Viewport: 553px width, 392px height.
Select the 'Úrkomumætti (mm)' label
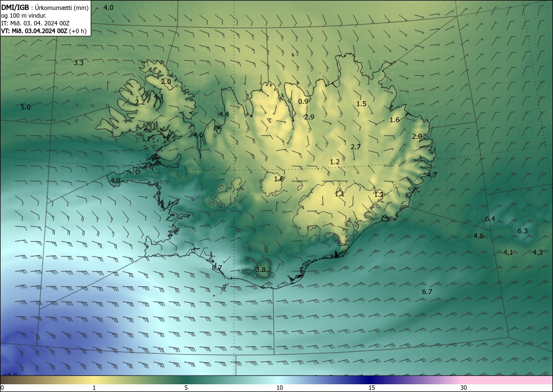click(x=61, y=8)
